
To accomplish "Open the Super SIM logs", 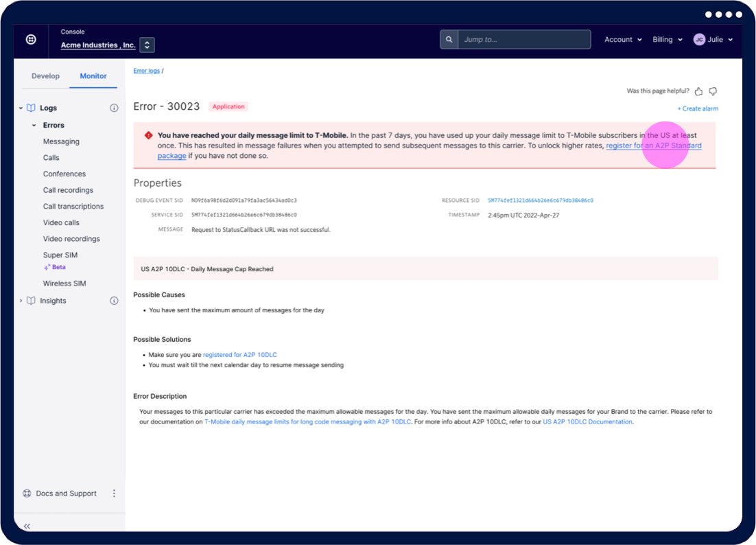I will 60,255.
